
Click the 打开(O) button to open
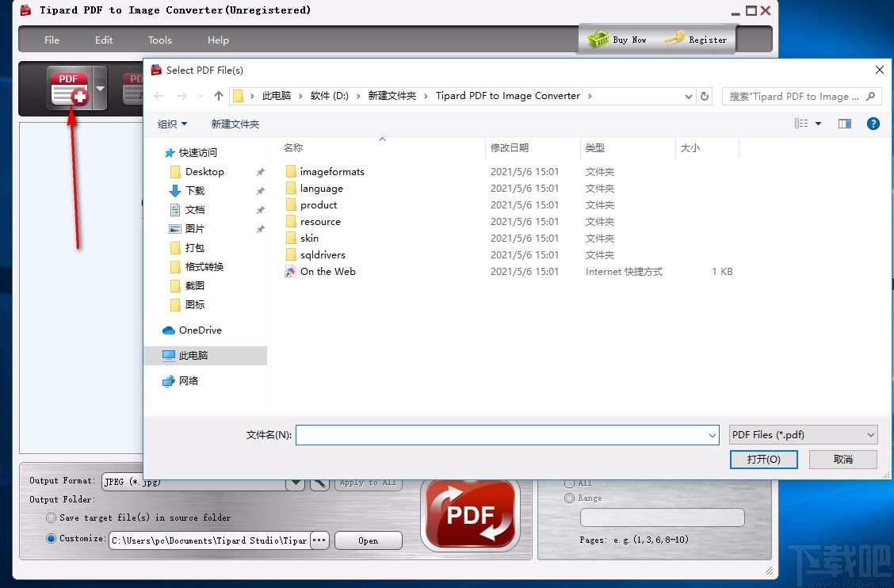tap(763, 460)
